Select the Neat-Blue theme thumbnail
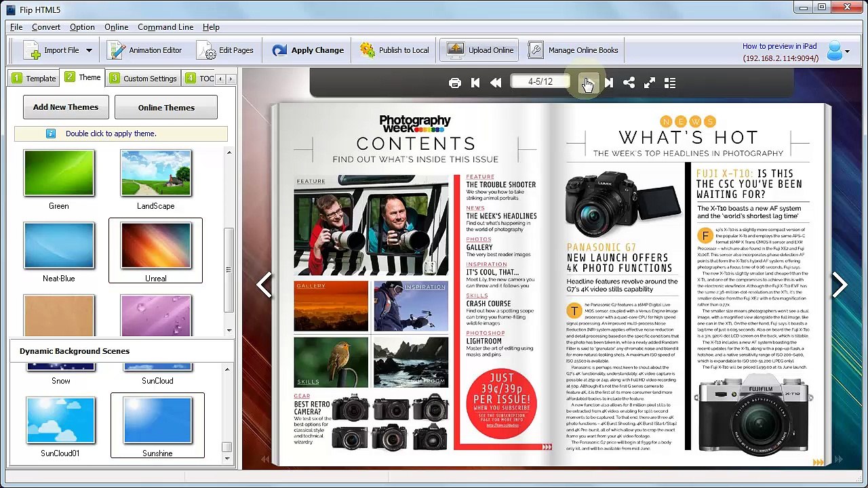The height and width of the screenshot is (488, 868). point(59,245)
